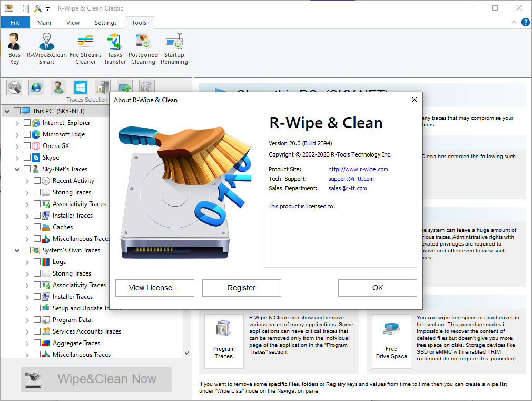Image resolution: width=532 pixels, height=401 pixels.
Task: Click OK in the About dialog
Action: click(378, 288)
